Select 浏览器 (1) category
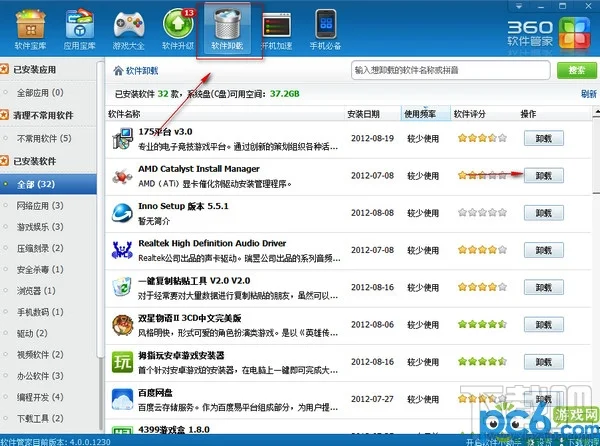The width and height of the screenshot is (600, 446). tap(36, 291)
